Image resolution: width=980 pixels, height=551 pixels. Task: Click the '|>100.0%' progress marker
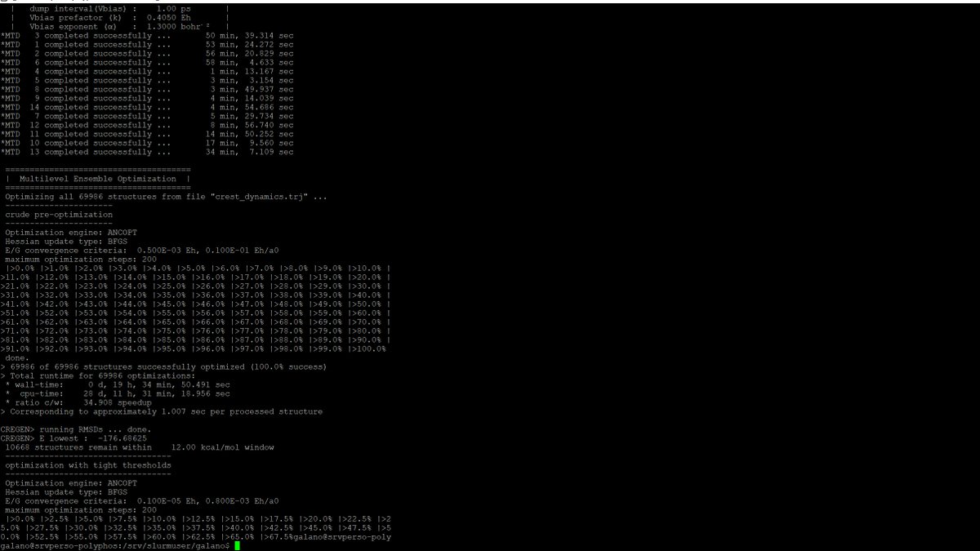(x=367, y=349)
